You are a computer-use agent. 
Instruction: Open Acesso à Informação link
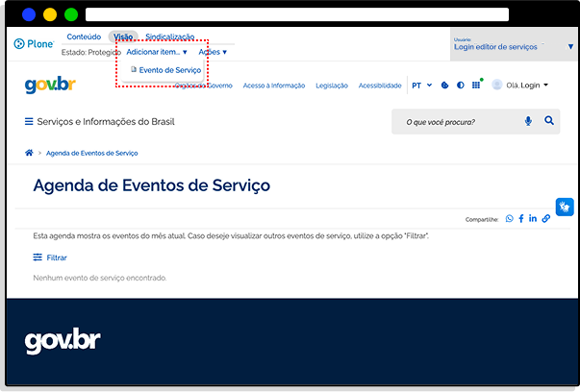pyautogui.click(x=274, y=86)
